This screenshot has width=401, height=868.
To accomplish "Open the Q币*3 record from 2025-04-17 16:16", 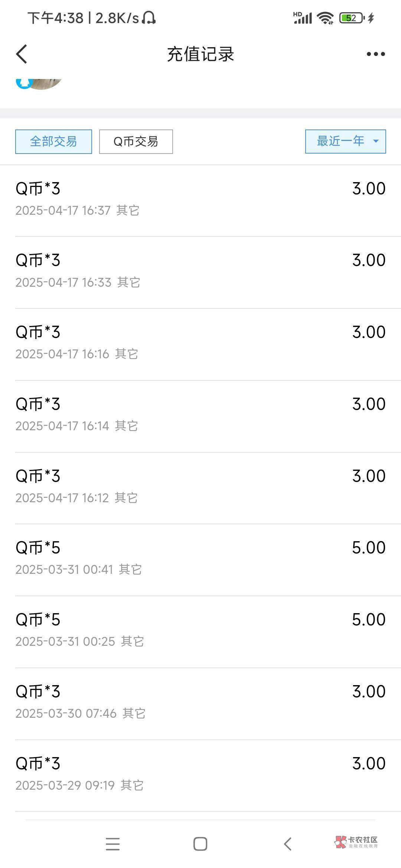I will (x=200, y=343).
